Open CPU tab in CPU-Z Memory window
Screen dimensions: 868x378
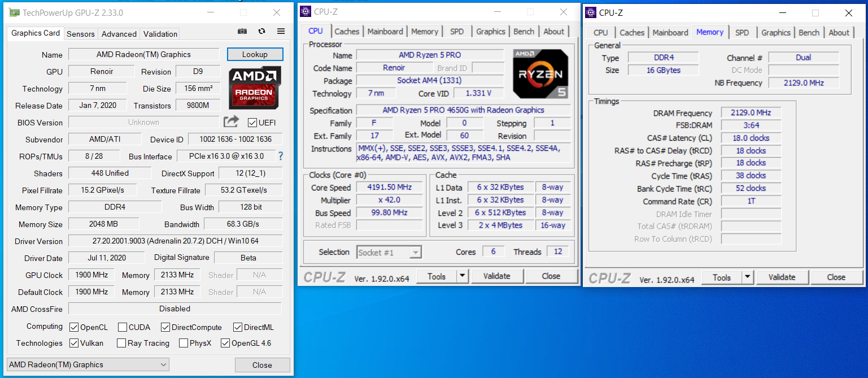[x=601, y=33]
